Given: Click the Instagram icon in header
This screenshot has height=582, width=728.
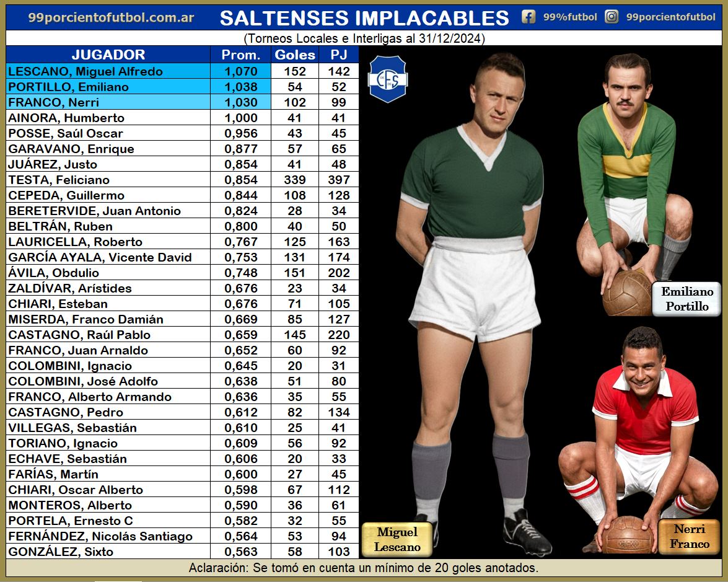Looking at the screenshot, I should 612,17.
